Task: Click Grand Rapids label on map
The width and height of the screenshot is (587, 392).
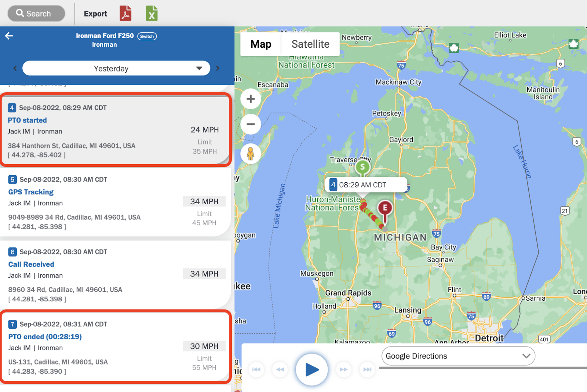Action: [x=348, y=293]
